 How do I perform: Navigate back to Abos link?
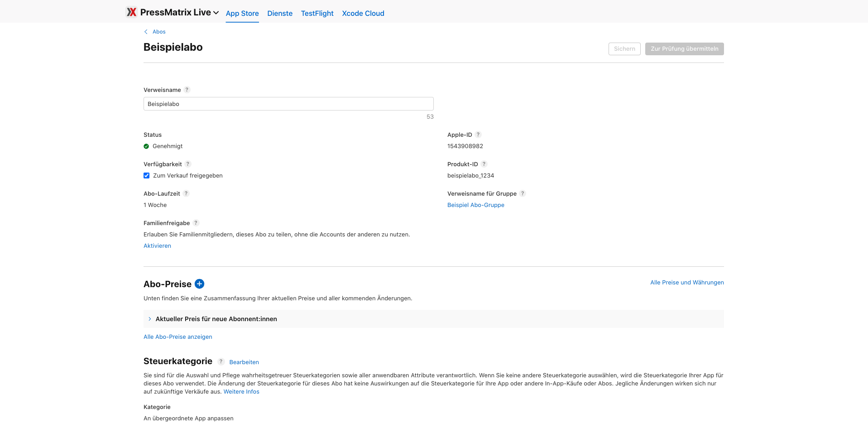coord(159,32)
